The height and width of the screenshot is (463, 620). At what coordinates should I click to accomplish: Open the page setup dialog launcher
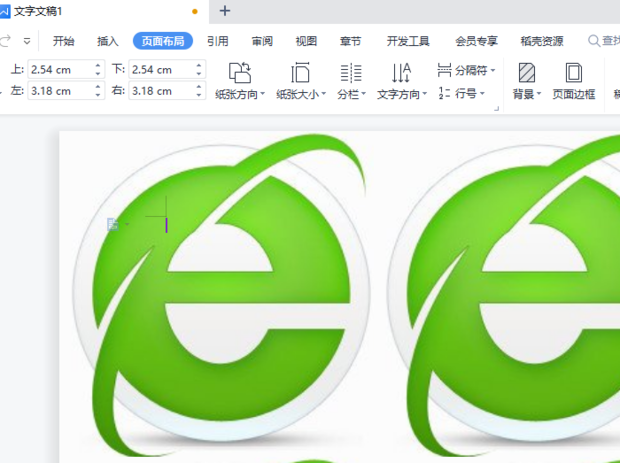click(497, 108)
